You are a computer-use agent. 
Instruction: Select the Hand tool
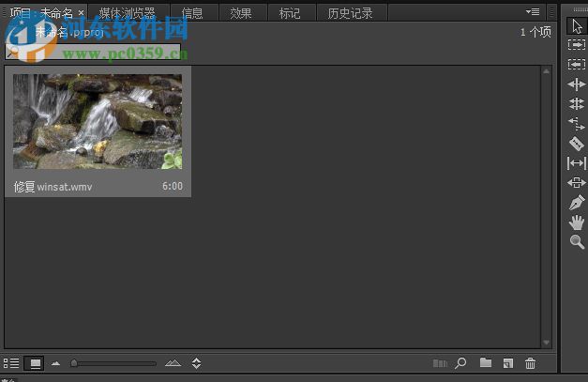[577, 222]
